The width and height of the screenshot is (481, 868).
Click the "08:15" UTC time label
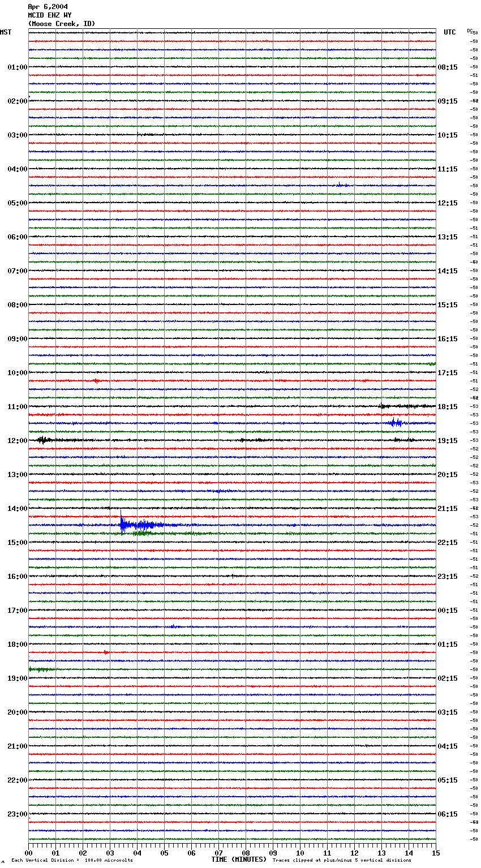[448, 67]
